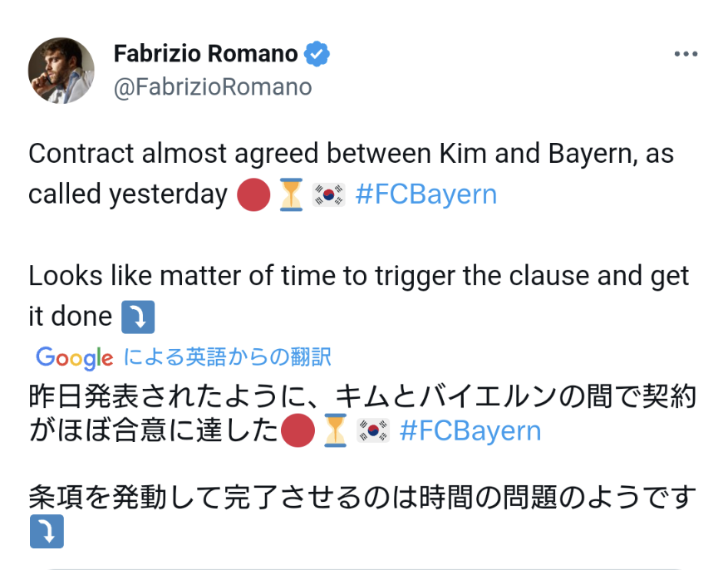
Task: Click arrow emoji after "it done"
Action: tap(138, 317)
